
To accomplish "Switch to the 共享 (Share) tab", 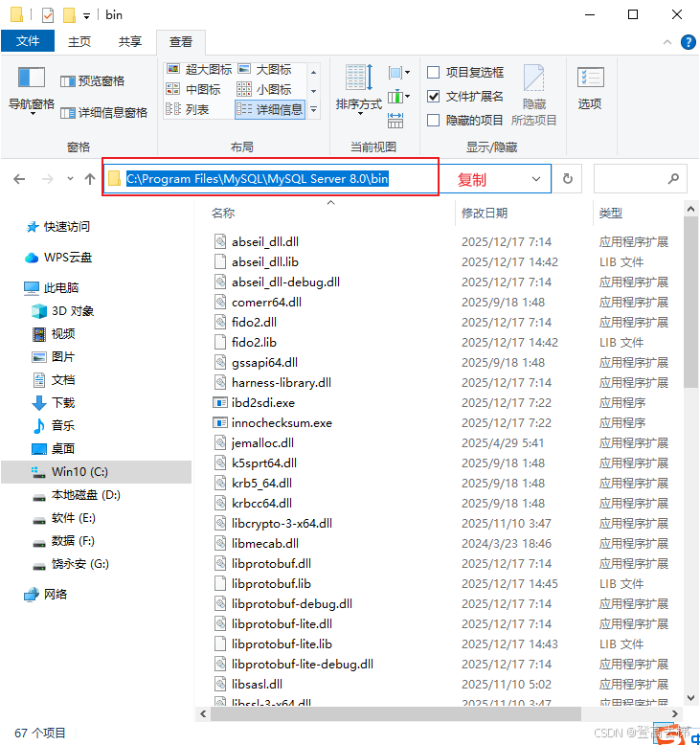I will [129, 42].
